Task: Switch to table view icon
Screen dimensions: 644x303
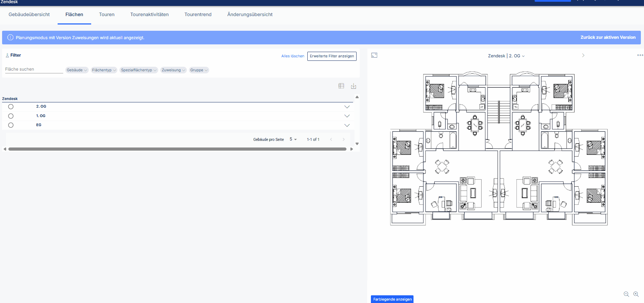Action: 341,86
